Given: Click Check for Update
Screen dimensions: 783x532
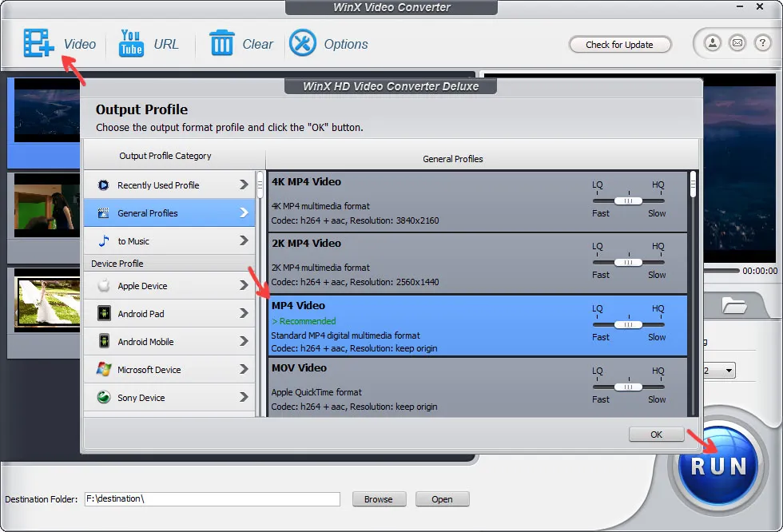Looking at the screenshot, I should click(620, 44).
